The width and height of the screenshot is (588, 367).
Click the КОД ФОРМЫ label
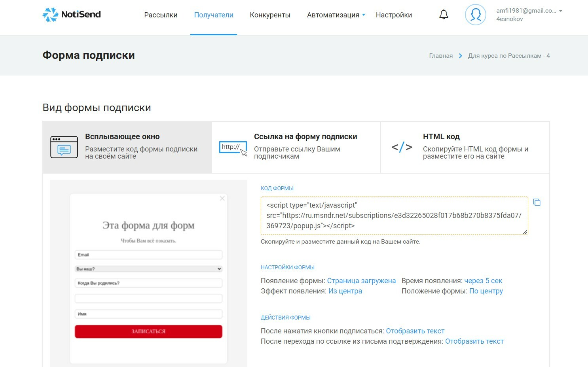coord(277,188)
